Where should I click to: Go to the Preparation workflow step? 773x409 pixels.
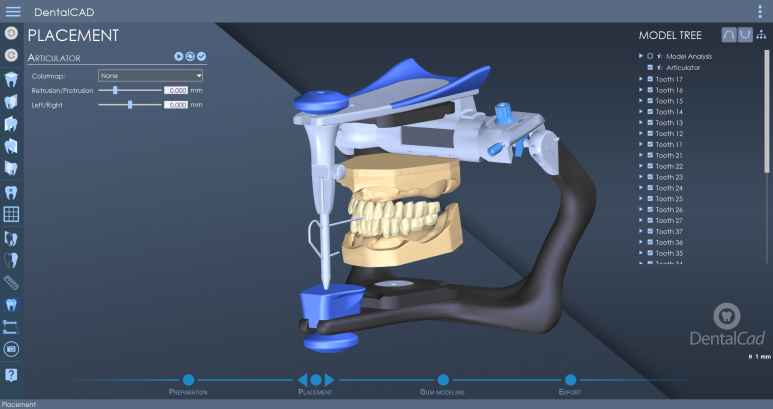coord(188,380)
